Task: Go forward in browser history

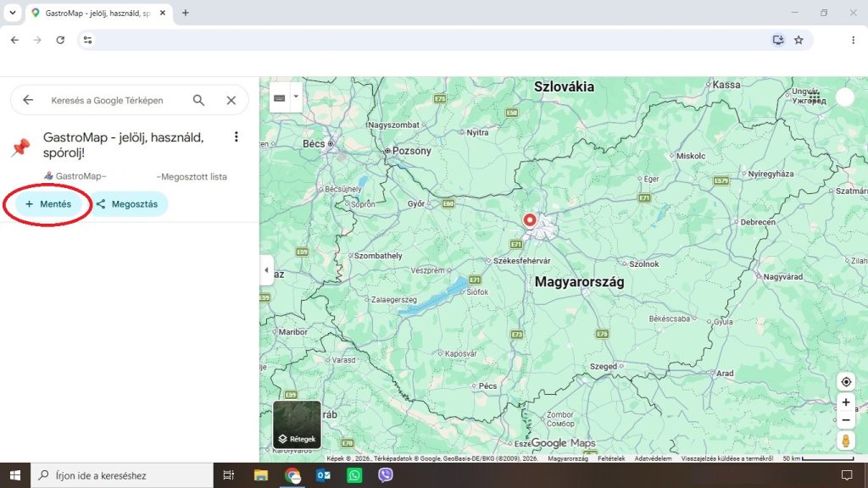Action: tap(37, 40)
